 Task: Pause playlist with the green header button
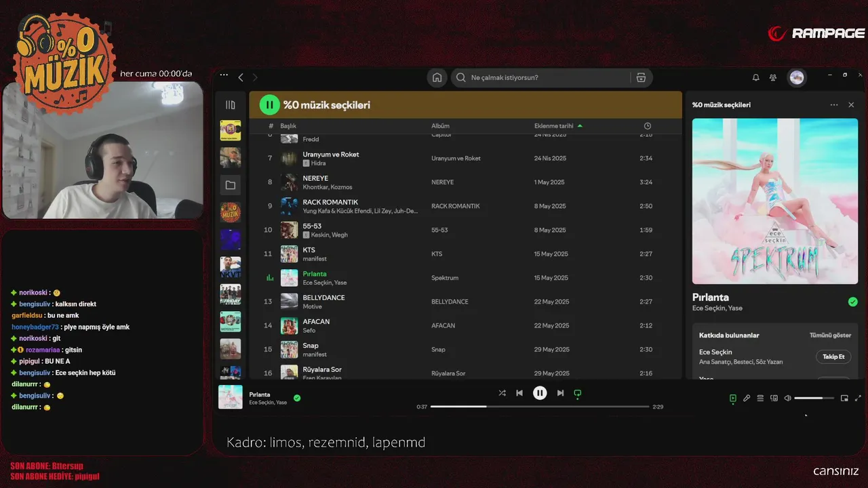pyautogui.click(x=269, y=105)
